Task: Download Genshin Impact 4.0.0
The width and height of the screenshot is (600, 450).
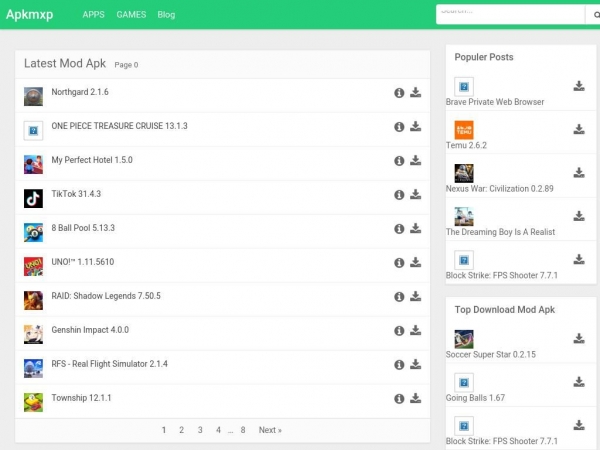Action: click(416, 331)
